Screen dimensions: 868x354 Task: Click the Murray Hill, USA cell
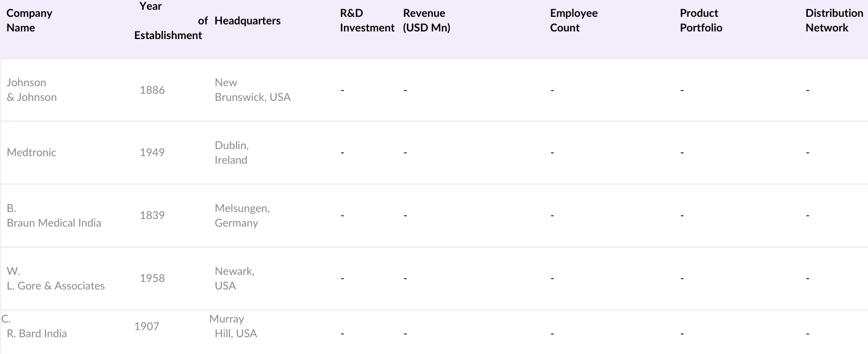pos(233,326)
